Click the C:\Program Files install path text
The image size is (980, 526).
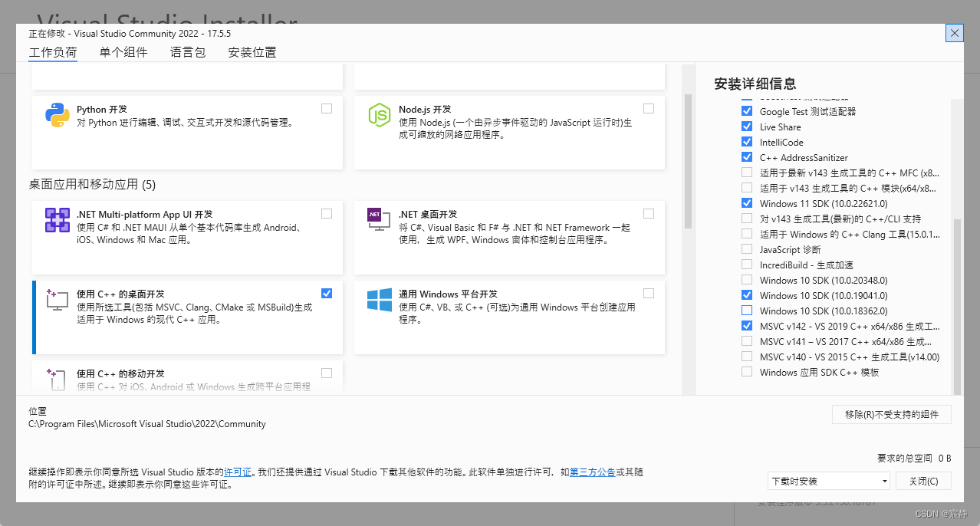[147, 423]
